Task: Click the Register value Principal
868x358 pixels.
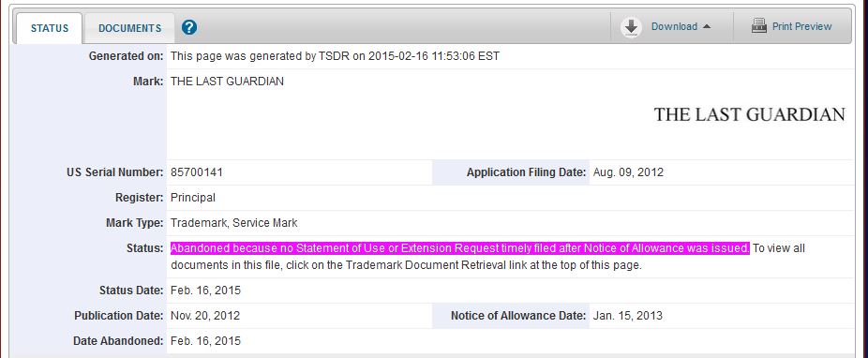Action: 193,198
